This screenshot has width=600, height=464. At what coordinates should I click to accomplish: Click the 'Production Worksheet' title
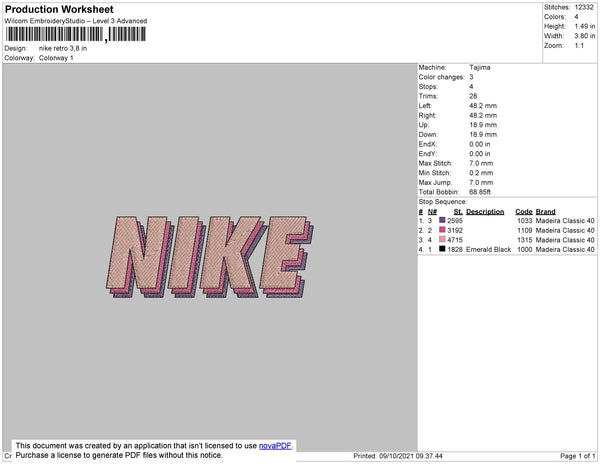59,9
